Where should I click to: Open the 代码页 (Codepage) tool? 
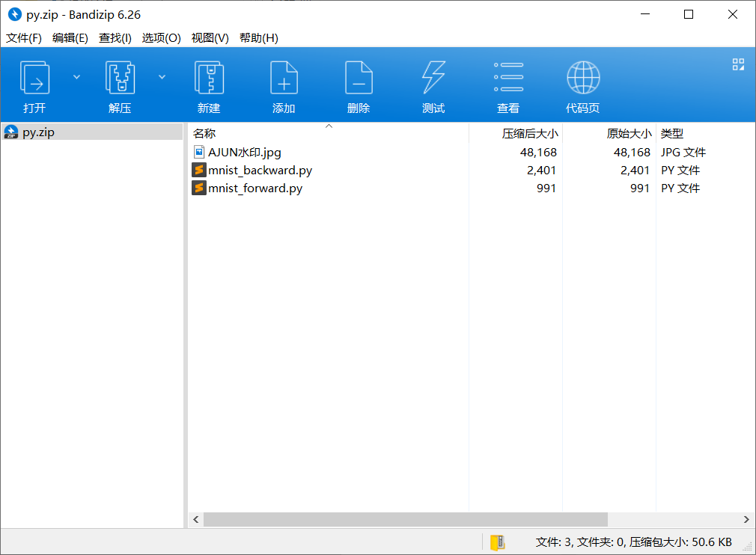583,84
